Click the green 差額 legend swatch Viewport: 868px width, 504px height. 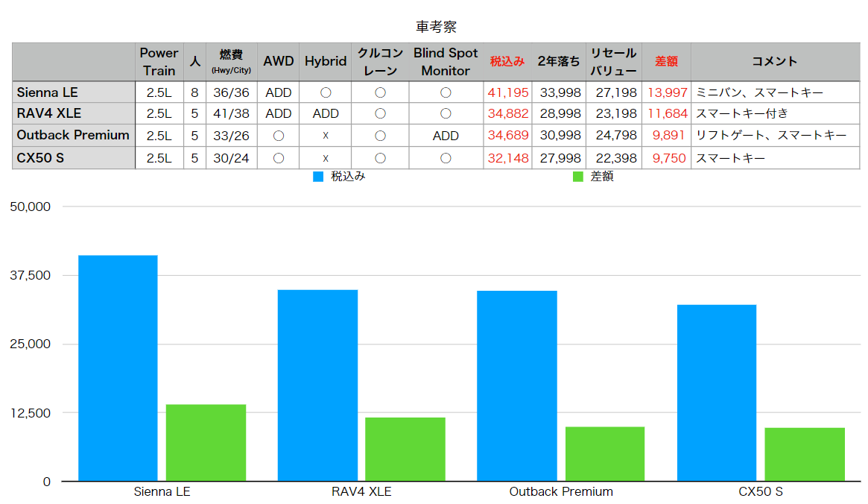click(577, 177)
